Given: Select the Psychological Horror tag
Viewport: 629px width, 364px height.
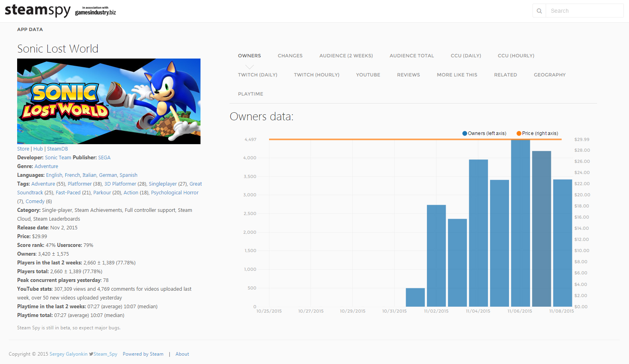Looking at the screenshot, I should pyautogui.click(x=175, y=193).
